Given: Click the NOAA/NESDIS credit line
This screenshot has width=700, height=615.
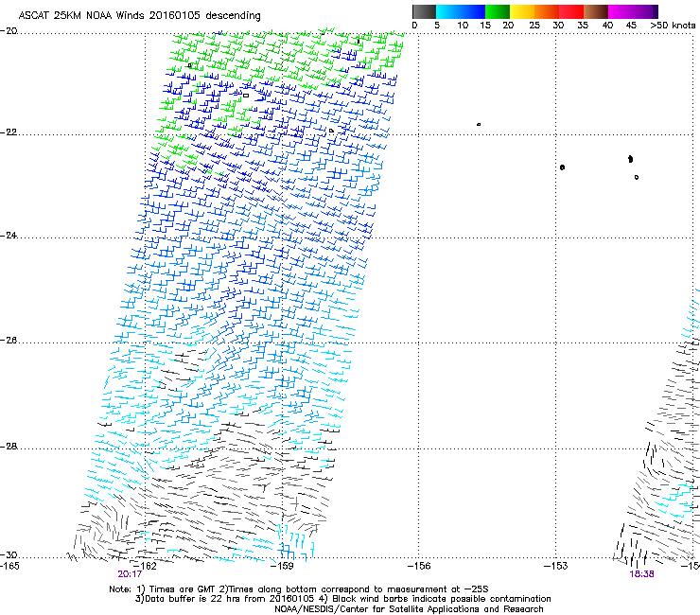Looking at the screenshot, I should pos(409,609).
